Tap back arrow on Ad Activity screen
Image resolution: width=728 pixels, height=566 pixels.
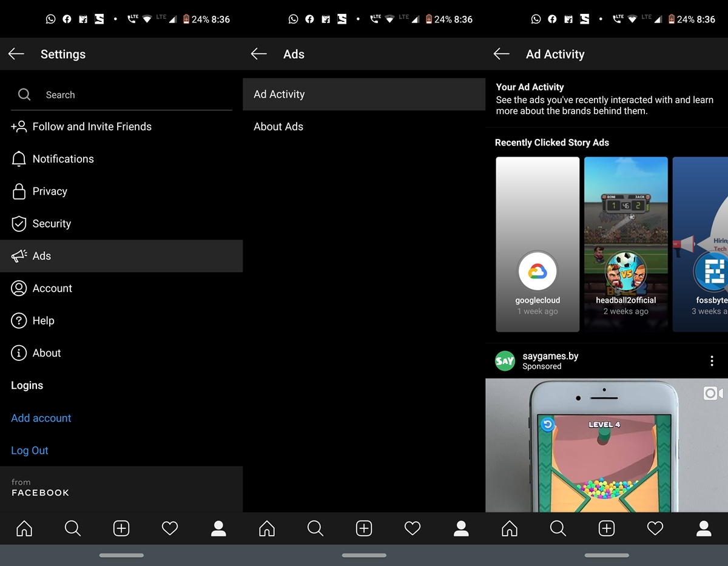pos(502,54)
